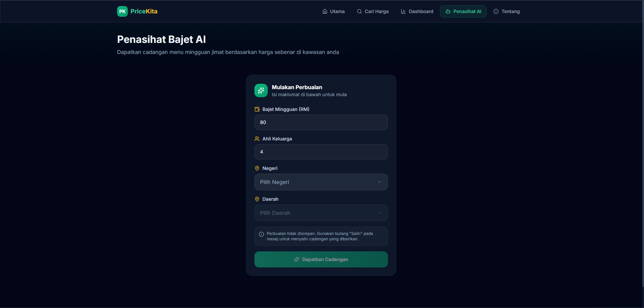
Task: Open the Tentang page
Action: pyautogui.click(x=506, y=11)
